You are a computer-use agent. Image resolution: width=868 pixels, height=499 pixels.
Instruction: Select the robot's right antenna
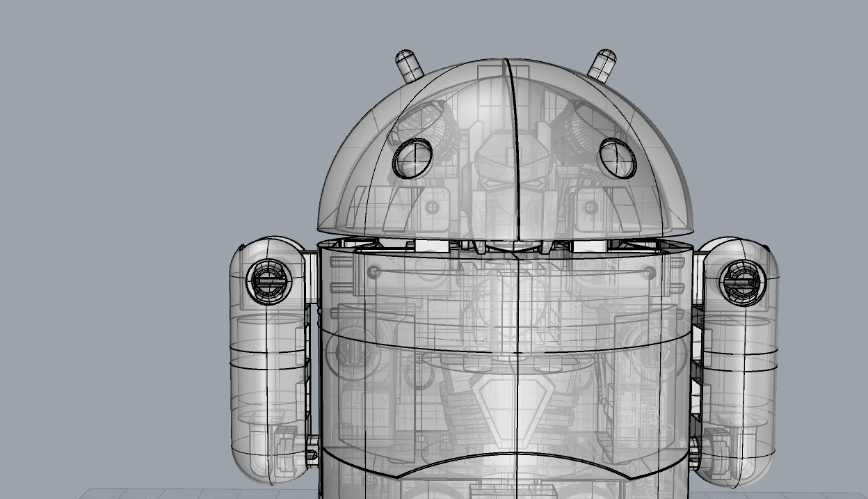coord(602,64)
